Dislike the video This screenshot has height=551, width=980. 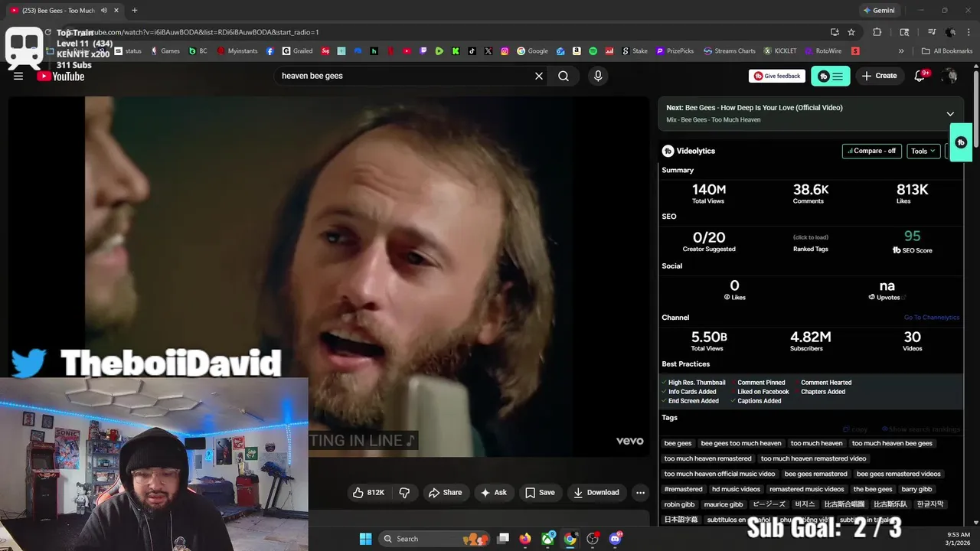[x=404, y=493]
